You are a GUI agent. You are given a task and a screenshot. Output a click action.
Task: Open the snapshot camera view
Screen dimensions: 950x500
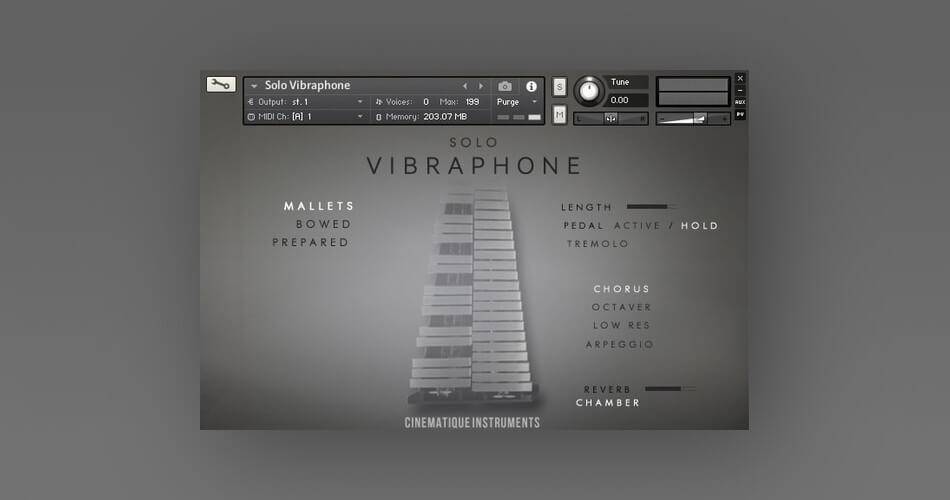click(x=505, y=86)
